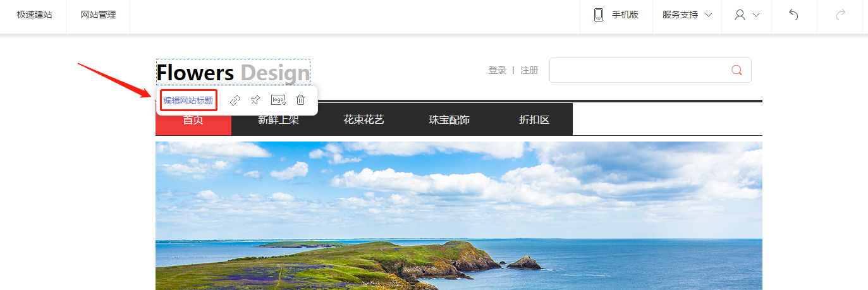Open the 折扣区 navigation tab
Screen dimensions: 868x290
pos(534,119)
